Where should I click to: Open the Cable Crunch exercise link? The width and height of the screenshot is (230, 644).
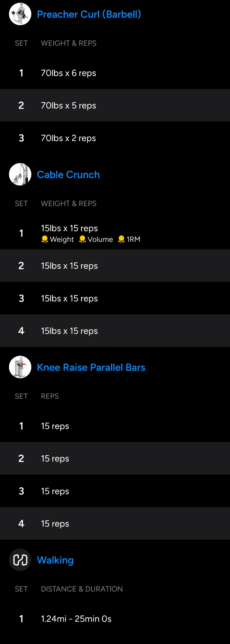[68, 175]
